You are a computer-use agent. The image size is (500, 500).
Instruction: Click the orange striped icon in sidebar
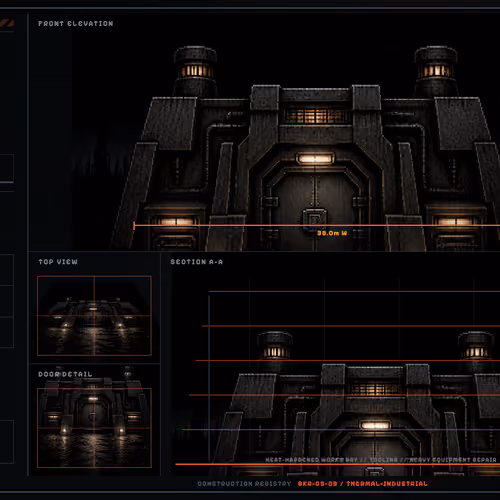coord(7,23)
